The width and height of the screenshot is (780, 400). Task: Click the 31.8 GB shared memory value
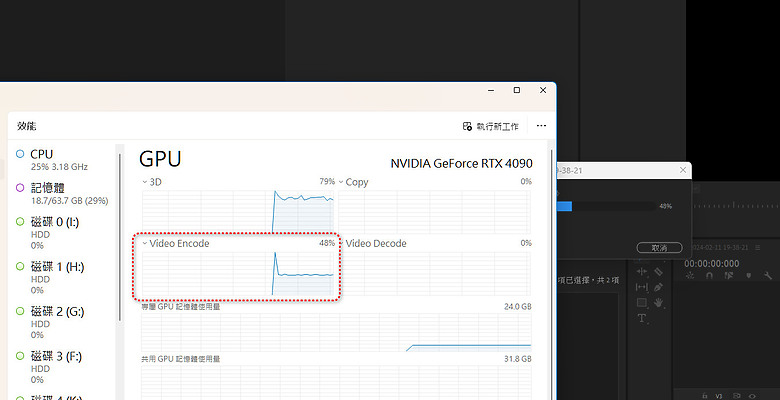[x=517, y=359]
